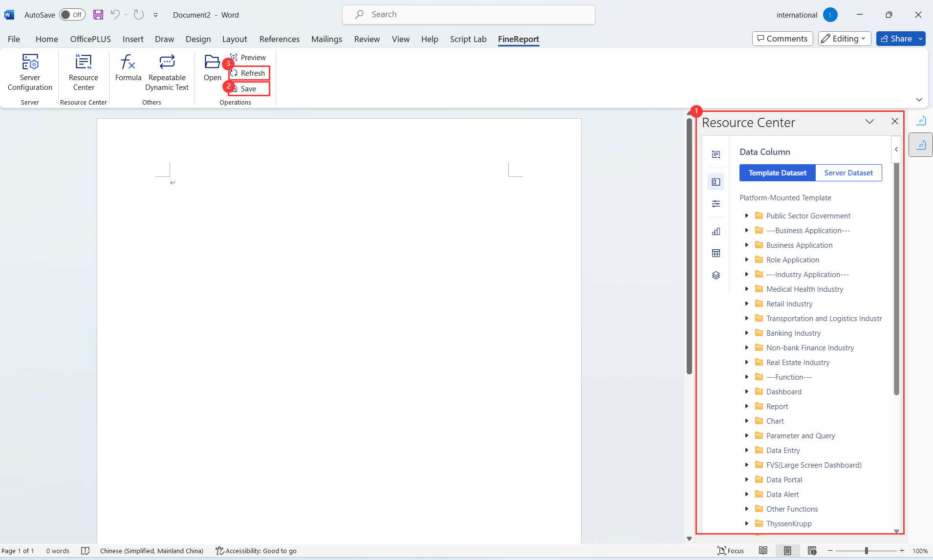Screen dimensions: 933x560
Task: Toggle AutoSave on
Action: [72, 15]
